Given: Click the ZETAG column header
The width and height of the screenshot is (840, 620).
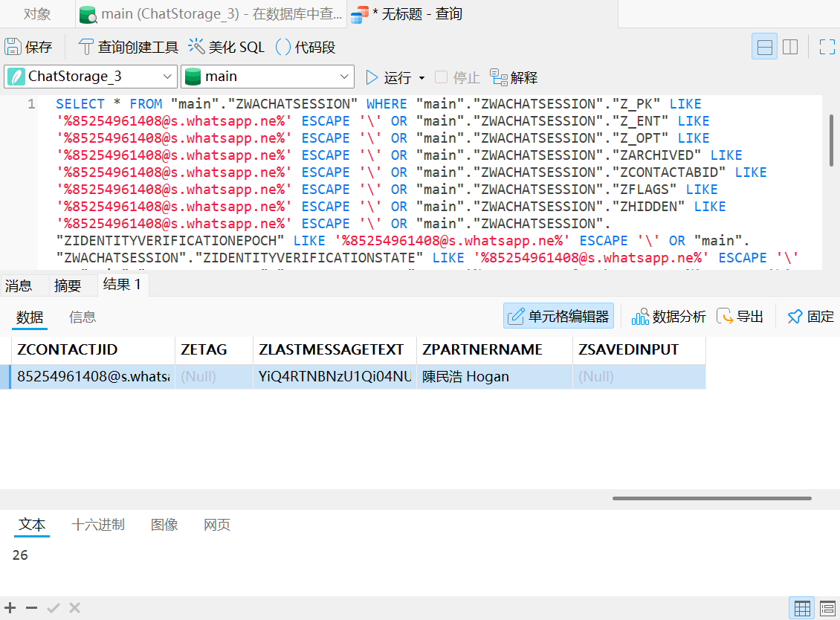Looking at the screenshot, I should 214,350.
